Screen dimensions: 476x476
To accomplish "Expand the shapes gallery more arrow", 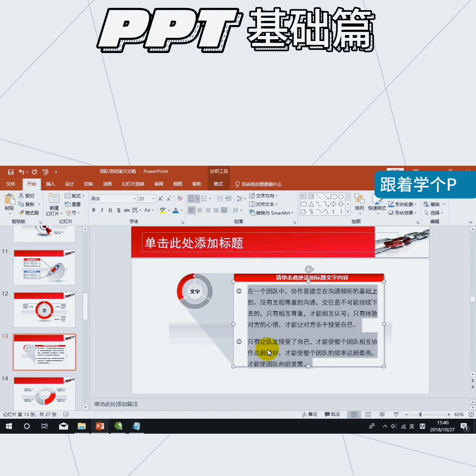I will 348,212.
